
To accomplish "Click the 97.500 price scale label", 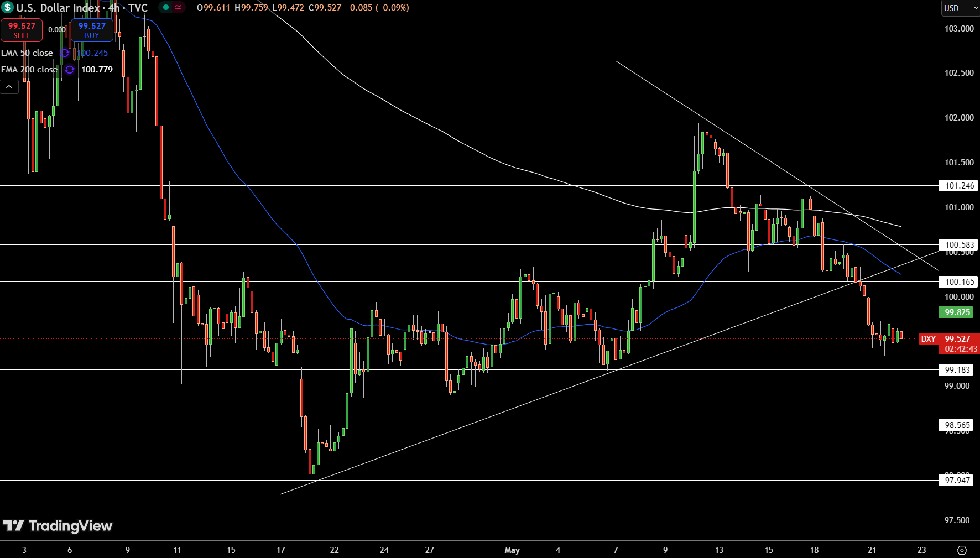I will coord(957,520).
